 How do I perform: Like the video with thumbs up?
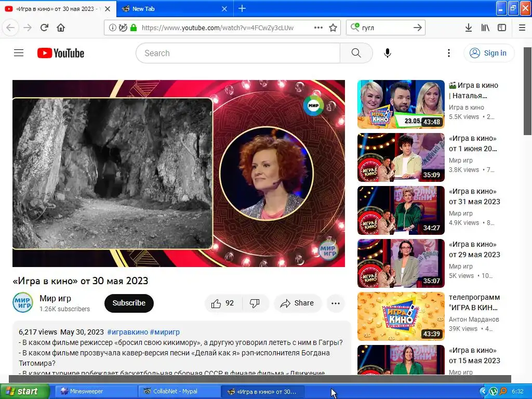click(223, 303)
